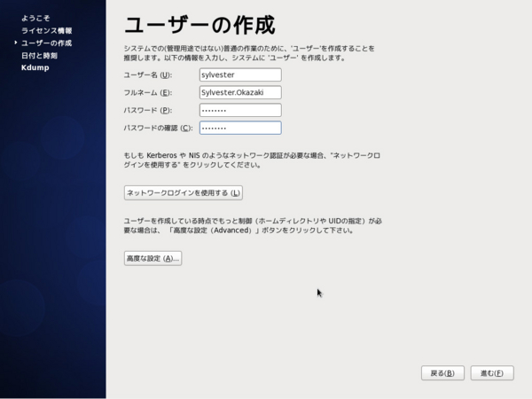The image size is (532, 399).
Task: Select ライセンス情報 in the sidebar
Action: 46,30
